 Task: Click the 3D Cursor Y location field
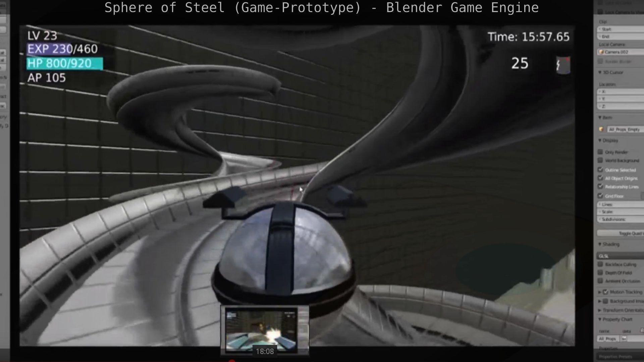pyautogui.click(x=621, y=99)
